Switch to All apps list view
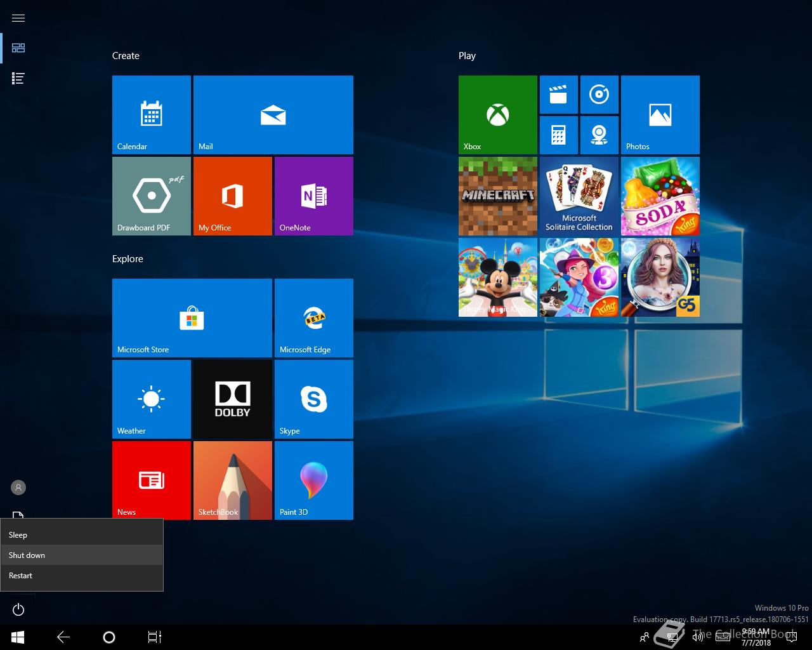812x650 pixels. (x=18, y=79)
